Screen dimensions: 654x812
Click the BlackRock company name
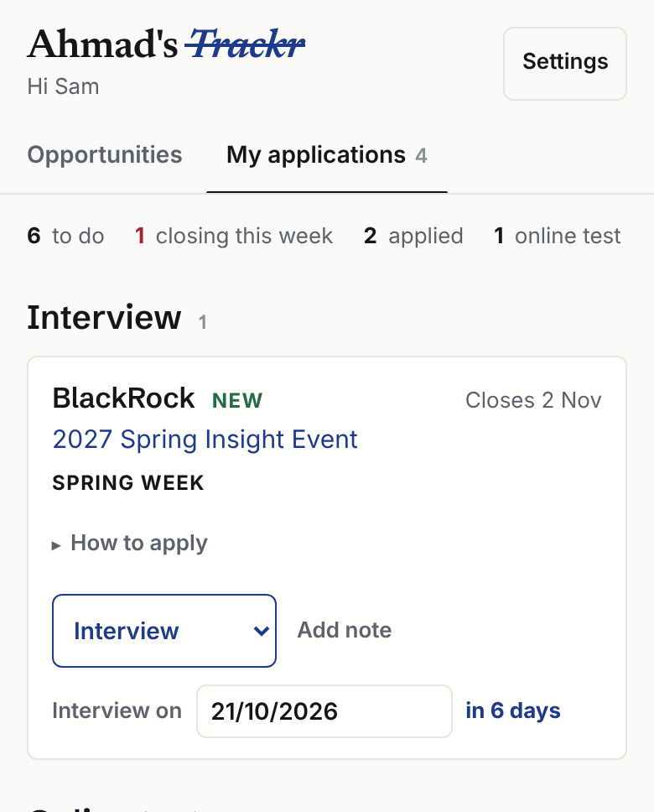(123, 398)
